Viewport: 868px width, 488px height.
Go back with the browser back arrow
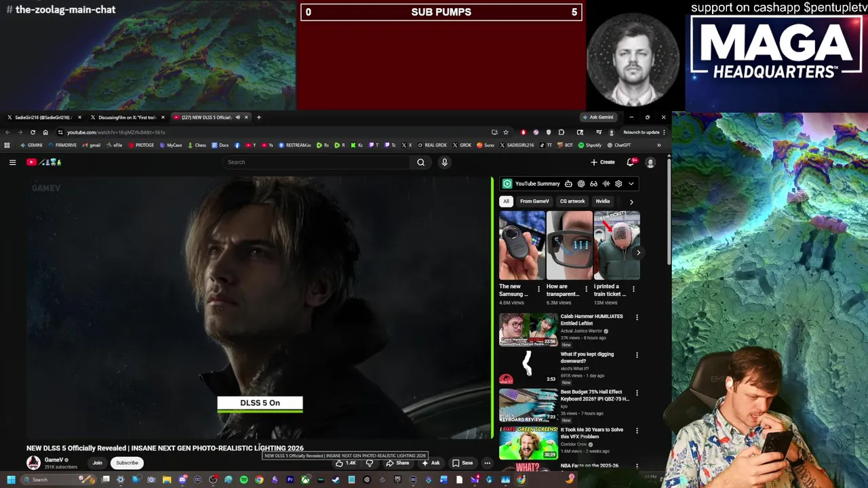coord(7,132)
